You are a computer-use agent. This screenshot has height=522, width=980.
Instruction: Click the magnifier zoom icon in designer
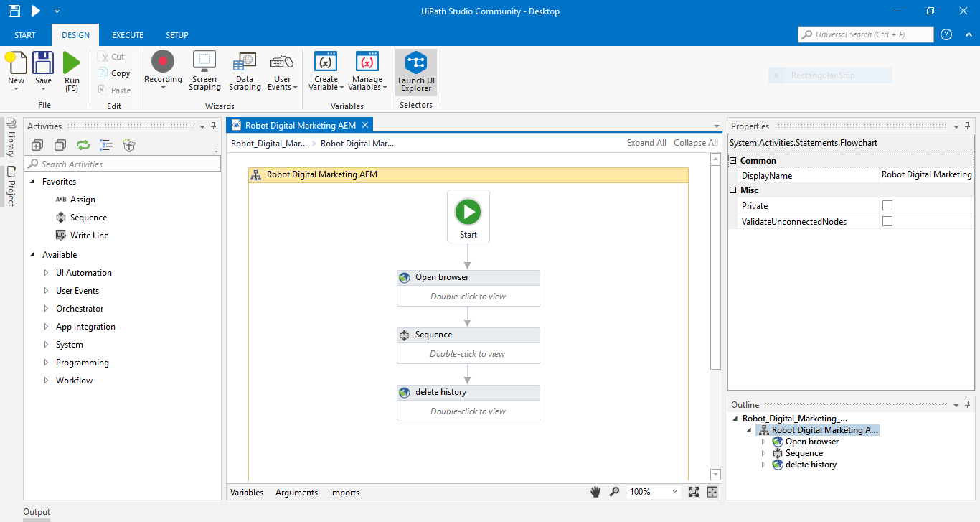click(x=614, y=492)
